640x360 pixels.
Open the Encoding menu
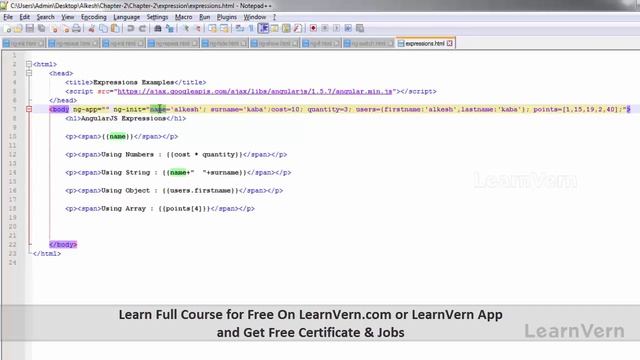[x=93, y=17]
